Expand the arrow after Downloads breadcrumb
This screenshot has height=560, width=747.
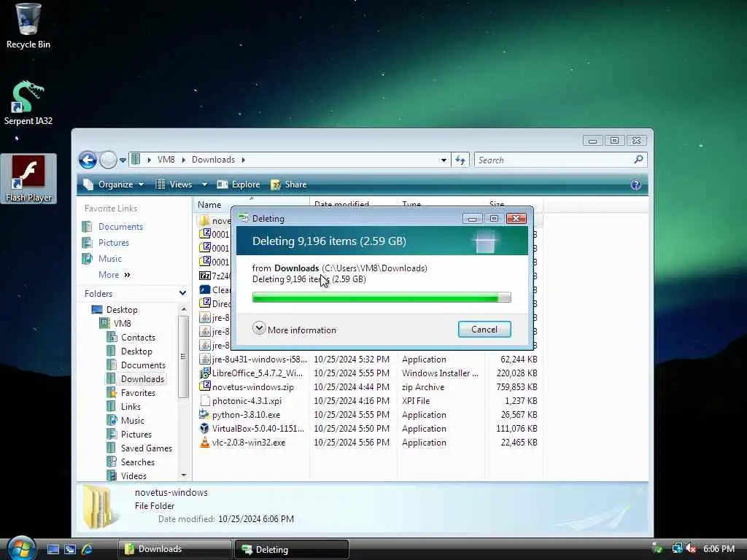pyautogui.click(x=244, y=160)
